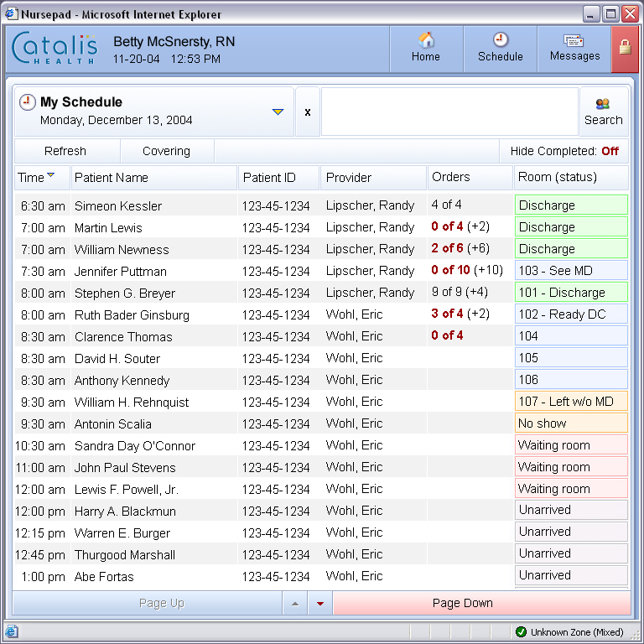Click room status '104'
Image resolution: width=644 pixels, height=644 pixels.
pos(571,335)
